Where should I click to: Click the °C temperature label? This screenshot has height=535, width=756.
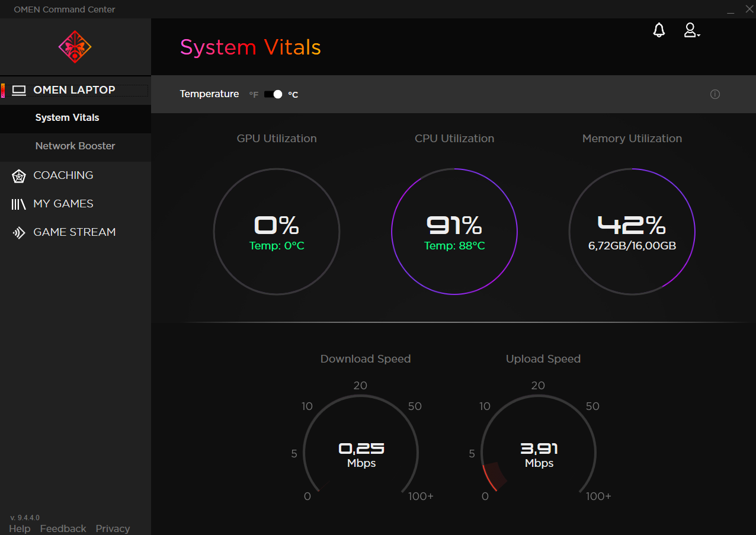[x=293, y=95]
